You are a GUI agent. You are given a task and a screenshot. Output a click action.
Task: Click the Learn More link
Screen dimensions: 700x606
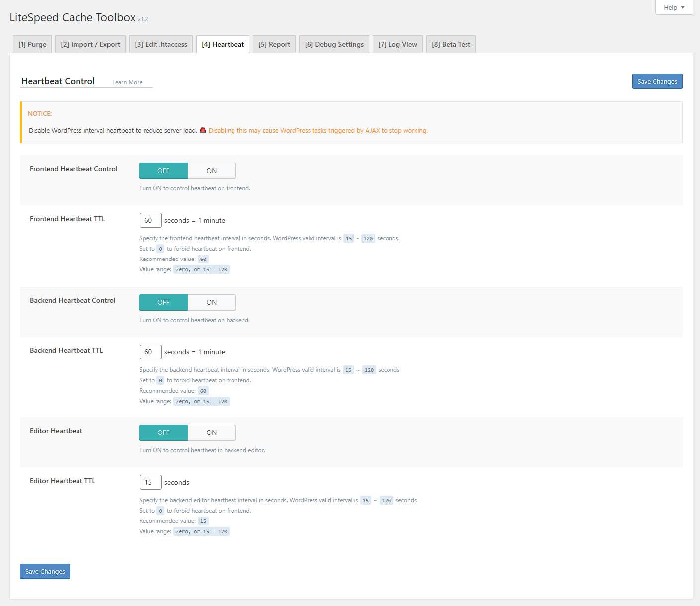pos(127,82)
